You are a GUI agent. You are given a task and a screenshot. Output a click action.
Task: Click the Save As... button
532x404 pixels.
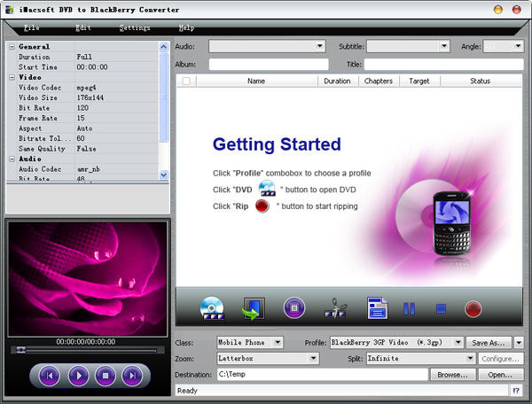click(x=489, y=343)
